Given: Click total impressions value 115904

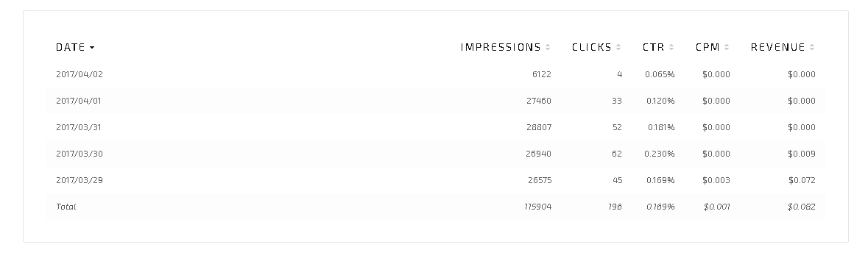Looking at the screenshot, I should click(537, 207).
